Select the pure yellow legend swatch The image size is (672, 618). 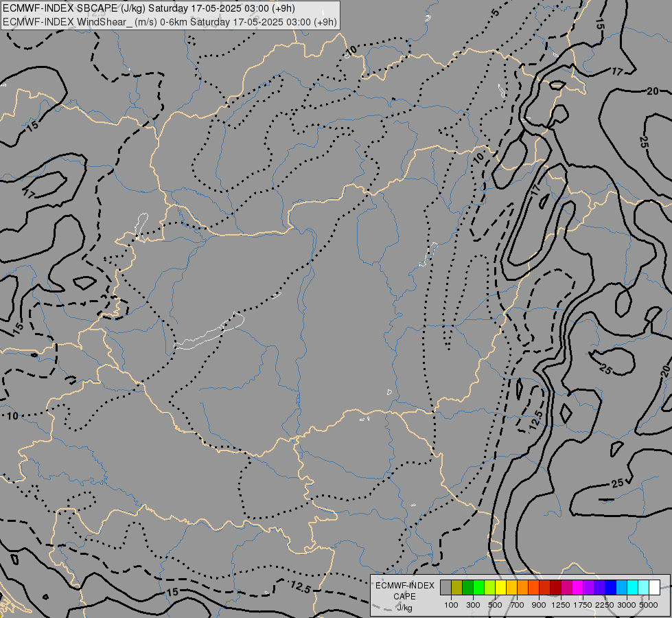pyautogui.click(x=500, y=587)
